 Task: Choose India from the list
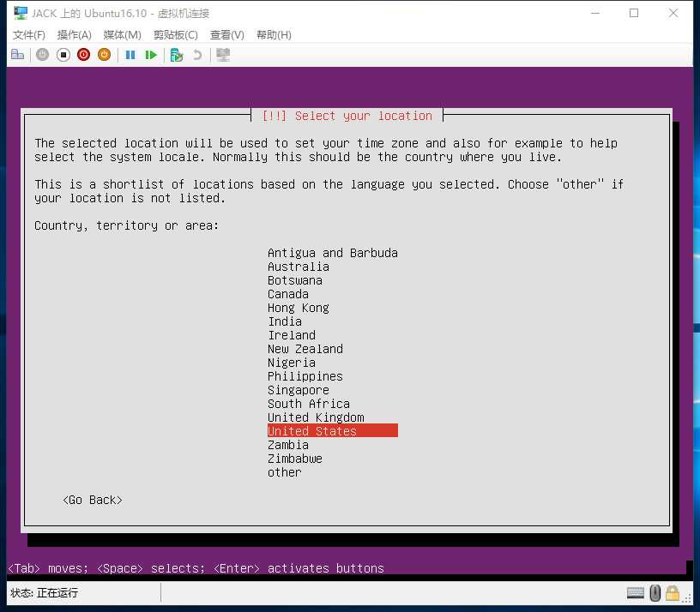tap(333, 321)
